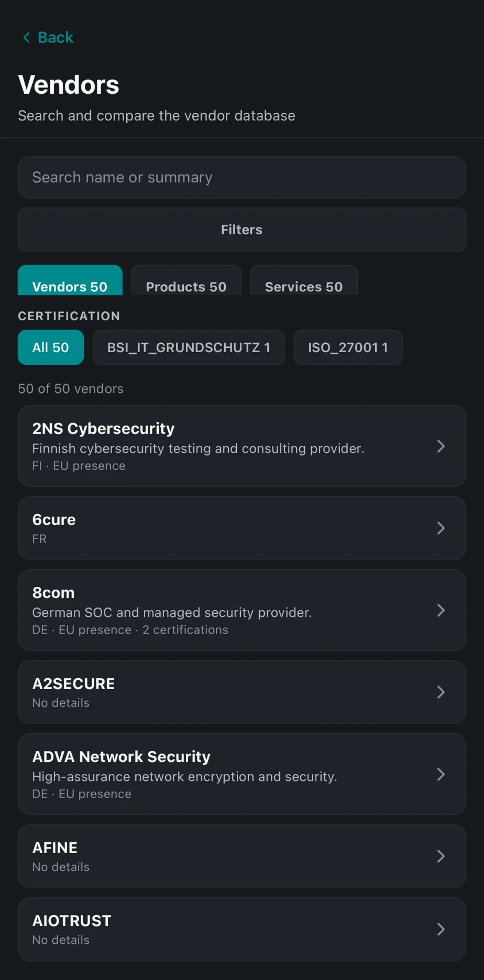Click the Vendors page heading
This screenshot has width=484, height=980.
pyautogui.click(x=69, y=85)
